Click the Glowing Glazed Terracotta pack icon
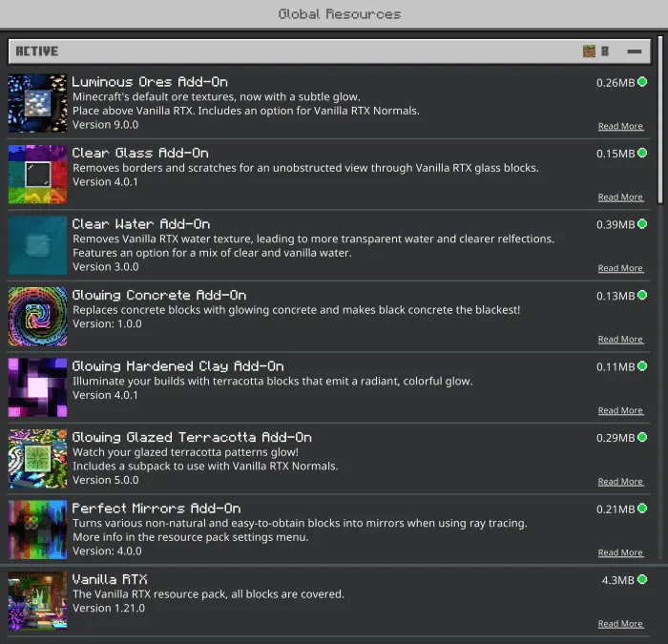The width and height of the screenshot is (668, 644). (x=37, y=459)
